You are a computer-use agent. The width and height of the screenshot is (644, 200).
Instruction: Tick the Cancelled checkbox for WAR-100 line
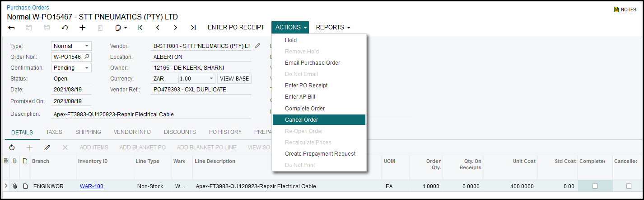pos(629,186)
